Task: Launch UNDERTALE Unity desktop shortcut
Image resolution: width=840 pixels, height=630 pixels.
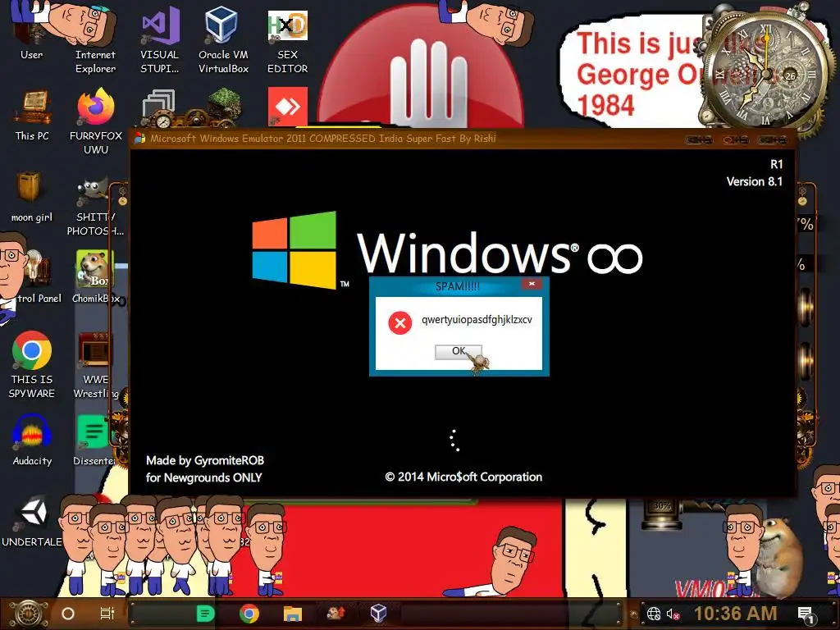Action: 32,523
